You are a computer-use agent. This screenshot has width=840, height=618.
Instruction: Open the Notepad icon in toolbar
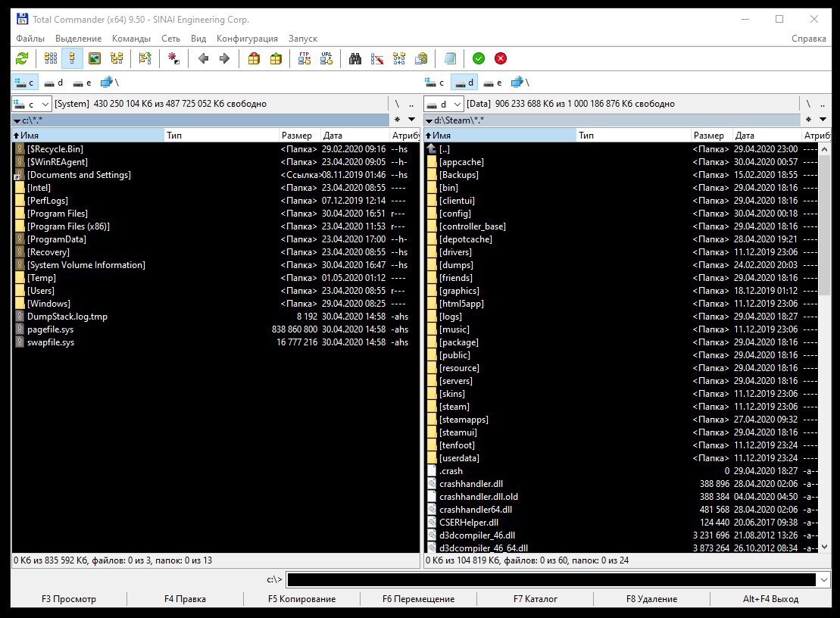point(451,58)
